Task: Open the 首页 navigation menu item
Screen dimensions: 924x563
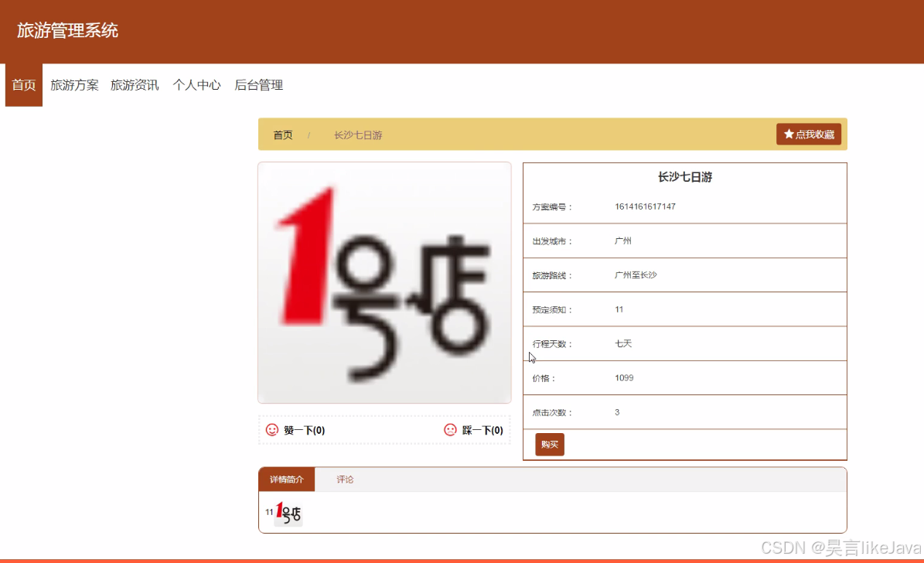Action: pos(23,85)
